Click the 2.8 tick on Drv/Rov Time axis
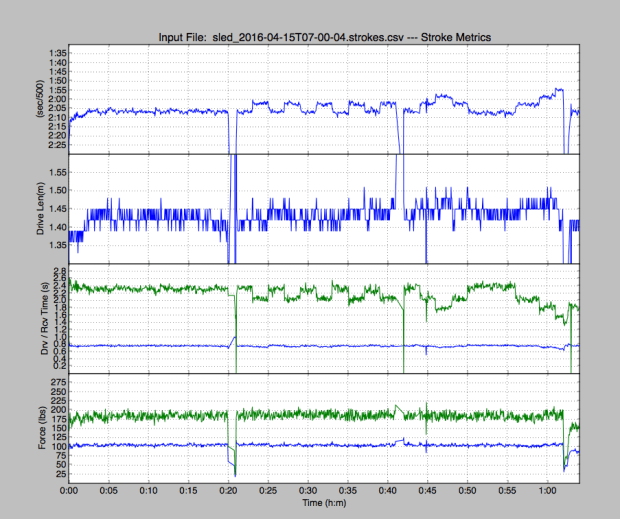Image resolution: width=620 pixels, height=519 pixels. click(59, 271)
